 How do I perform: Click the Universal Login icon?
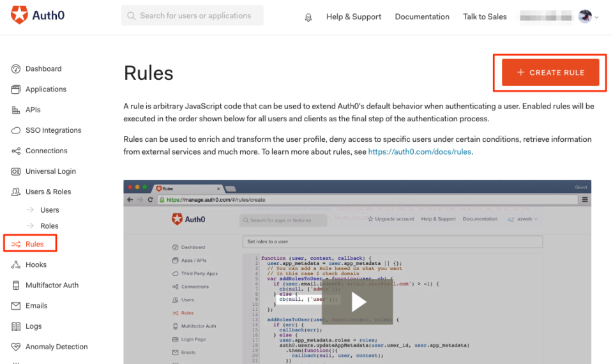click(15, 171)
